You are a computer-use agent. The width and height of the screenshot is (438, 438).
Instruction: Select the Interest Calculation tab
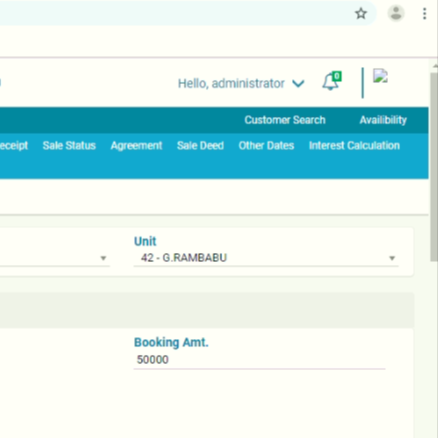click(354, 146)
